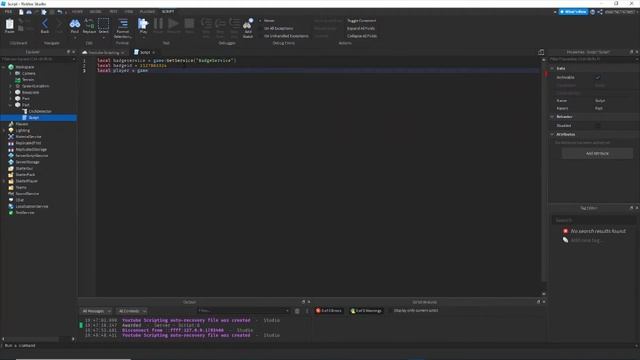Switch to the Script editor tab
The height and width of the screenshot is (360, 640).
tap(144, 52)
